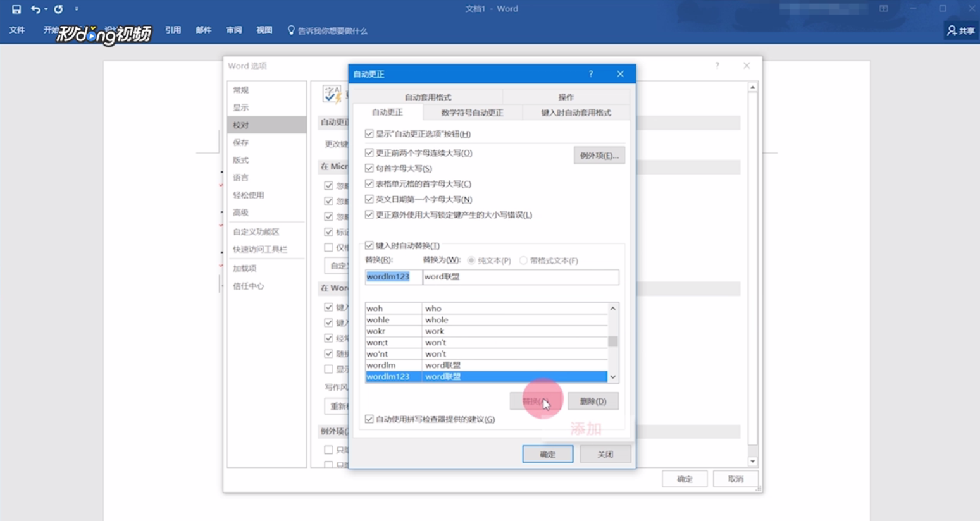This screenshot has height=521, width=980.
Task: Click the Undo icon in the title bar
Action: point(35,8)
